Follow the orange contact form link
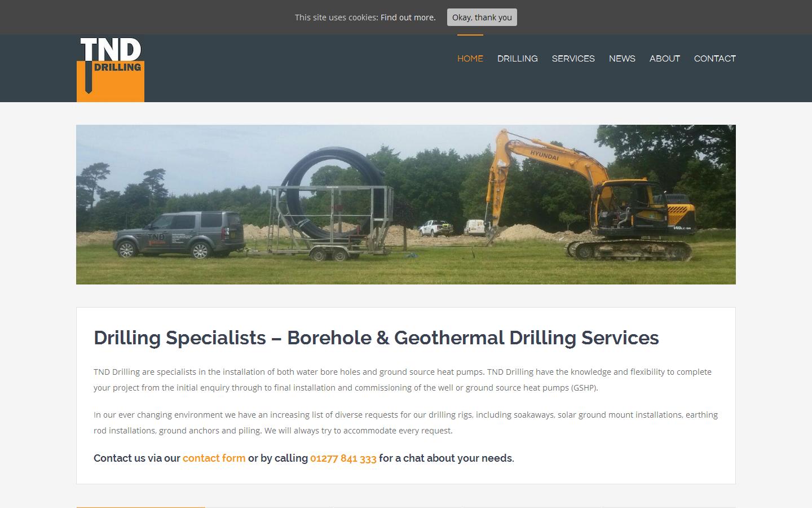This screenshot has width=812, height=508. 214,458
